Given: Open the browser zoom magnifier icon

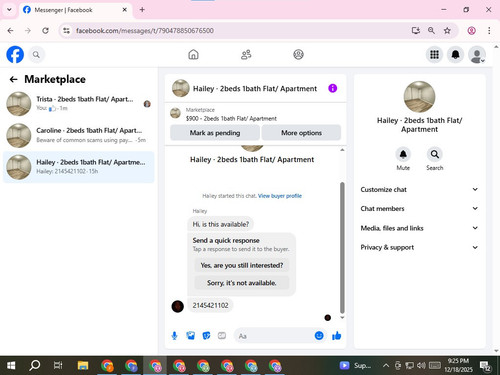Looking at the screenshot, I should pos(431,31).
